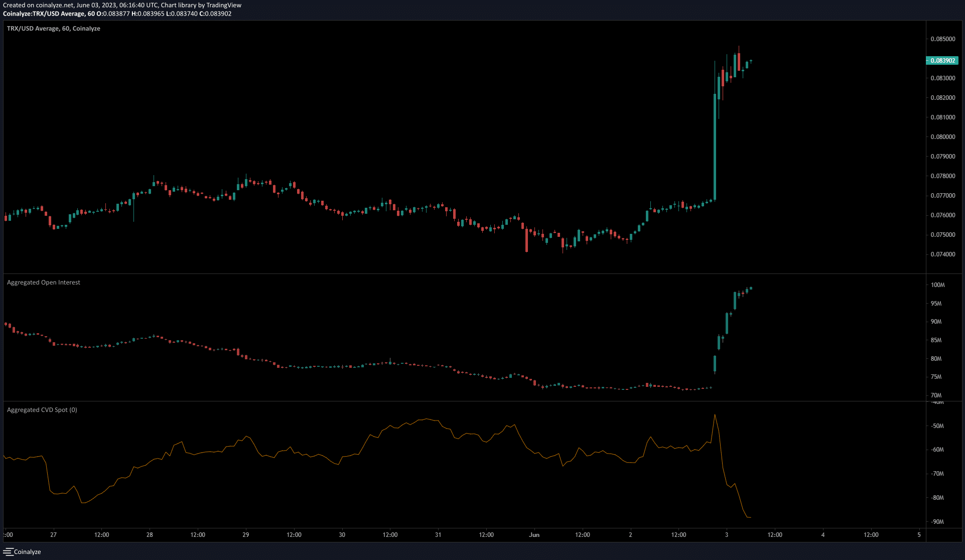Viewport: 965px width, 560px height.
Task: Click the -70M CVD axis label
Action: point(936,474)
